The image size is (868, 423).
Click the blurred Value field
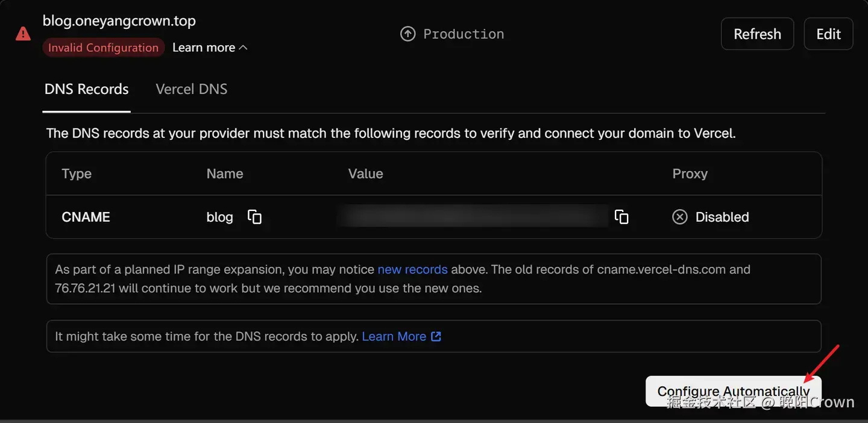[x=473, y=217]
